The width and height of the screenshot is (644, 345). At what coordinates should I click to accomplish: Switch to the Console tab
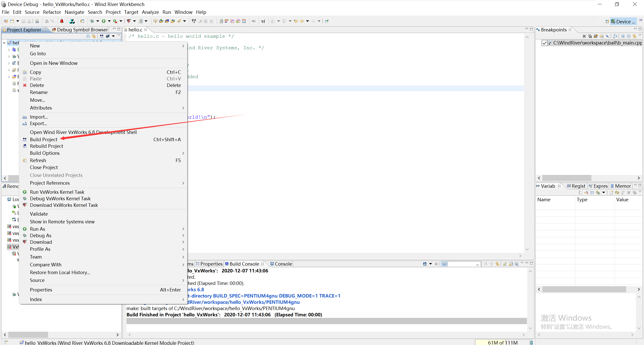[281, 264]
